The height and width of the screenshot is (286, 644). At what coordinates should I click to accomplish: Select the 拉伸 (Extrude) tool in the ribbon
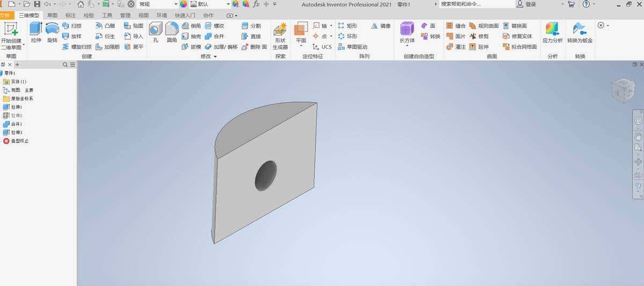coord(36,32)
